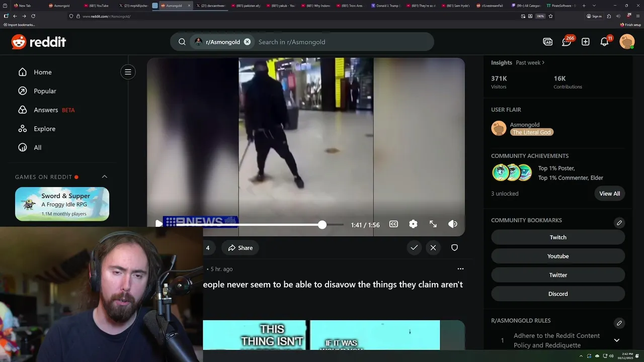644x362 pixels.
Task: Open the Discord bookmark
Action: tap(558, 294)
